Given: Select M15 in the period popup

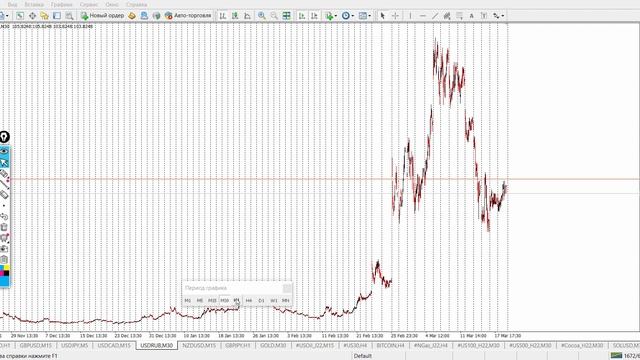Looking at the screenshot, I should tap(212, 300).
